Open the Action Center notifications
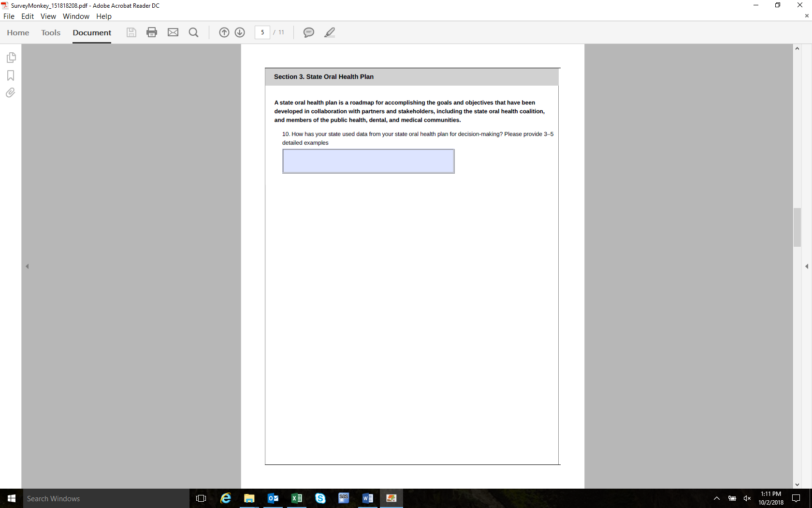 796,498
